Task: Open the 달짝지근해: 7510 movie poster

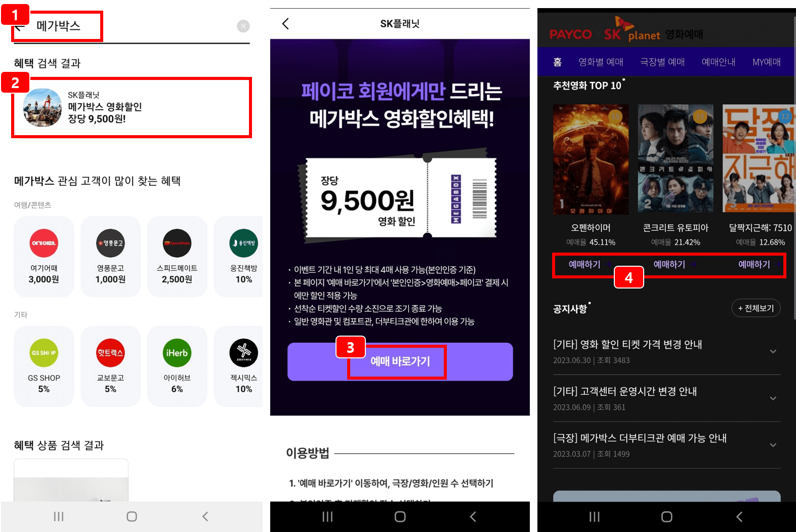Action: pyautogui.click(x=759, y=158)
